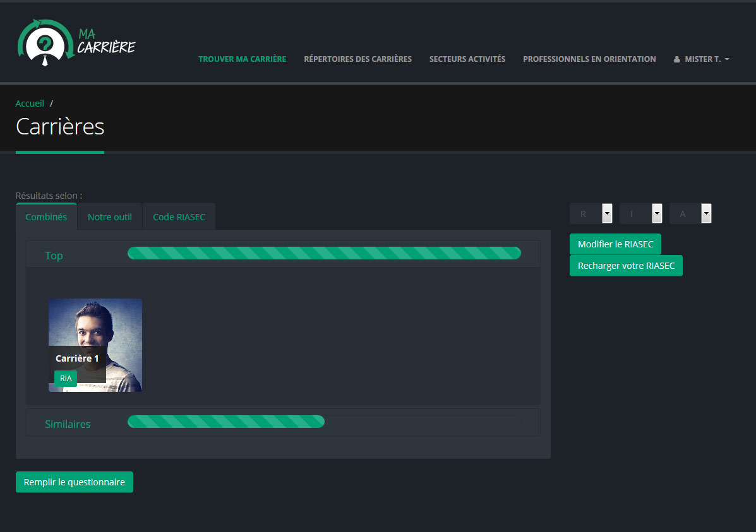The height and width of the screenshot is (532, 756).
Task: Expand the Similaires section header
Action: 68,424
